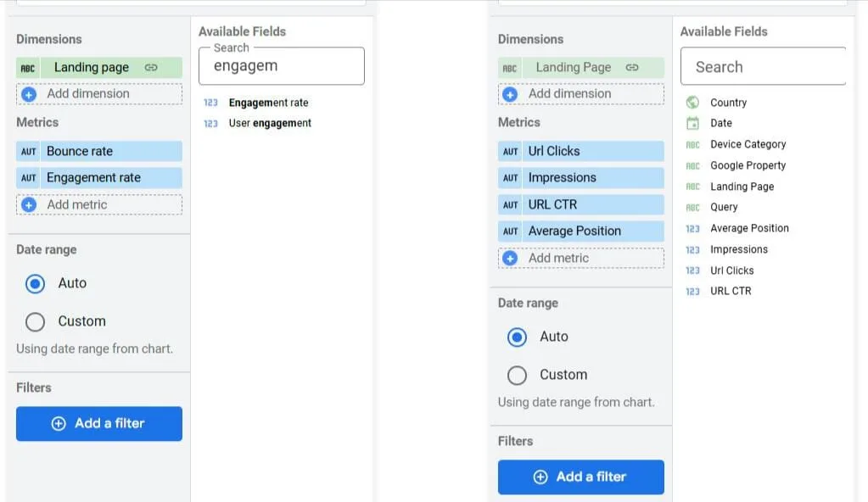This screenshot has height=502, width=868.
Task: Click empty Search field in right panel
Action: [x=763, y=66]
